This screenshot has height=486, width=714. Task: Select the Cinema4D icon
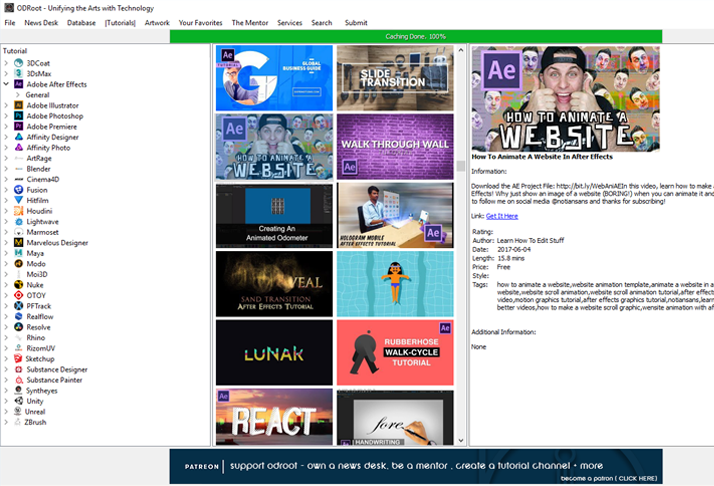(x=18, y=179)
